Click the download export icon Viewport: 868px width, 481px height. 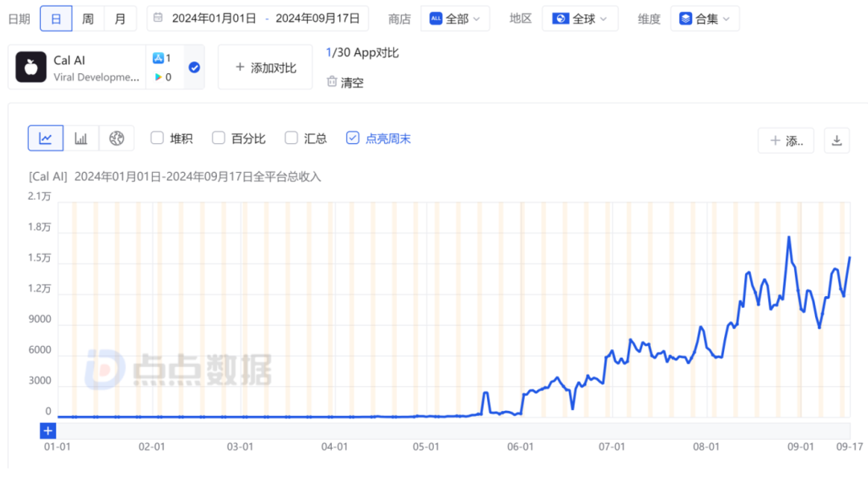837,140
